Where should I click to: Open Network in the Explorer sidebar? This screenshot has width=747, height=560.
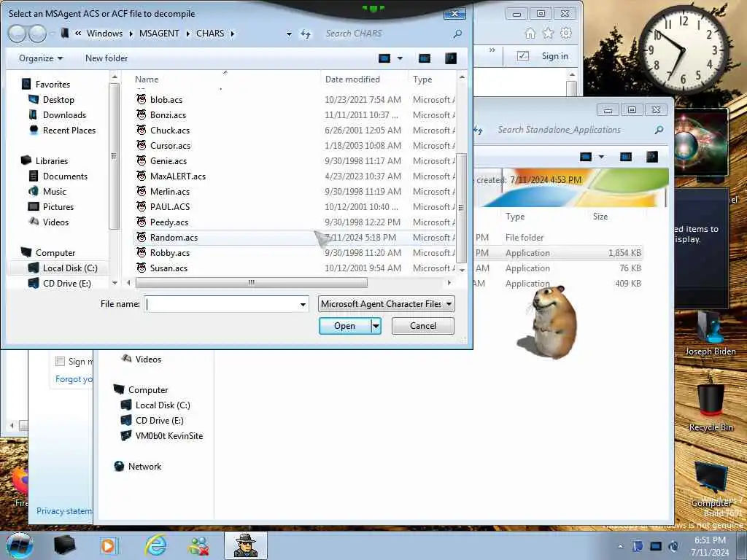[144, 467]
